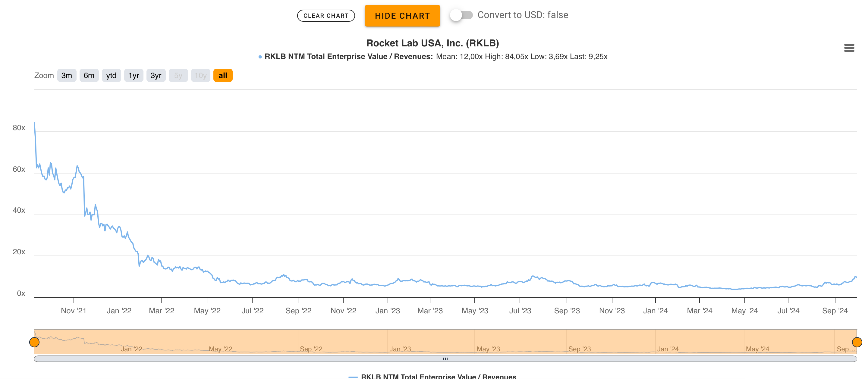Select the 6m zoom range
Viewport: 868px width, 379px height.
pyautogui.click(x=89, y=75)
